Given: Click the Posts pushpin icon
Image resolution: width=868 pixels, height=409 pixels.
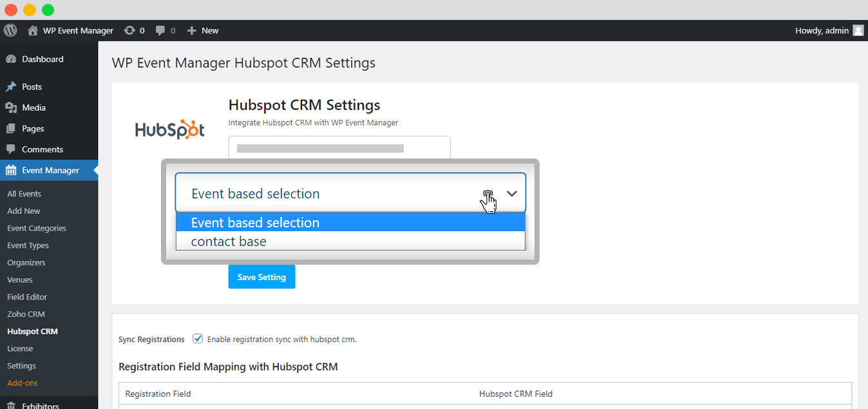Looking at the screenshot, I should pyautogui.click(x=11, y=86).
